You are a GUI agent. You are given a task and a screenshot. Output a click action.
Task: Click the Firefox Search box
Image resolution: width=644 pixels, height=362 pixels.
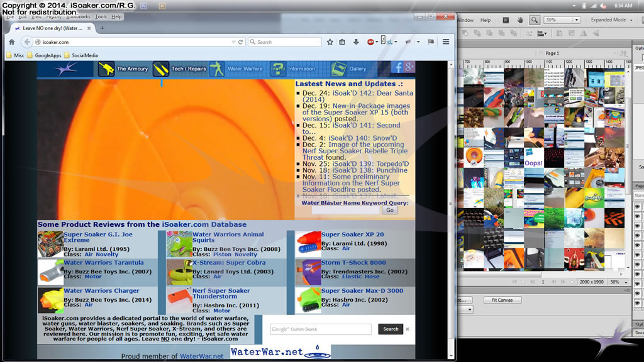[x=285, y=42]
